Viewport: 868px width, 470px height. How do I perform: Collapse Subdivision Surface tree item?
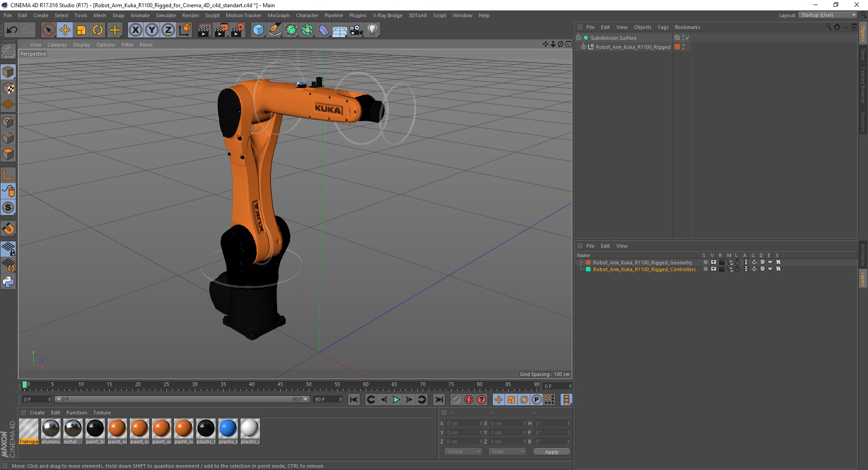click(579, 38)
